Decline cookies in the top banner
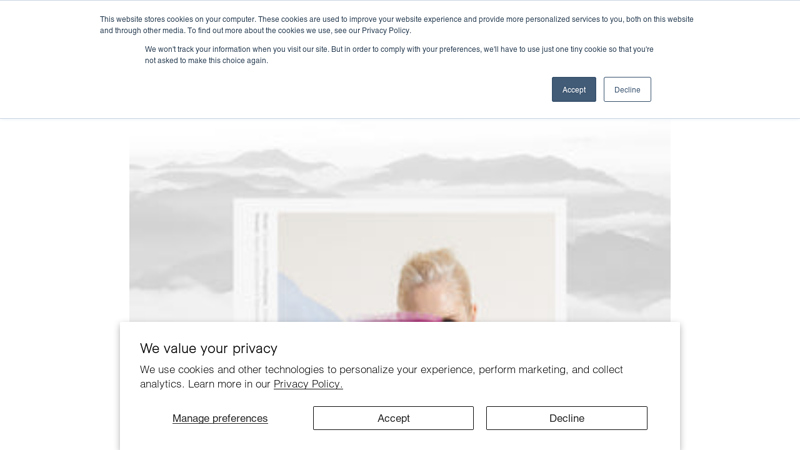The height and width of the screenshot is (450, 800). (x=627, y=89)
